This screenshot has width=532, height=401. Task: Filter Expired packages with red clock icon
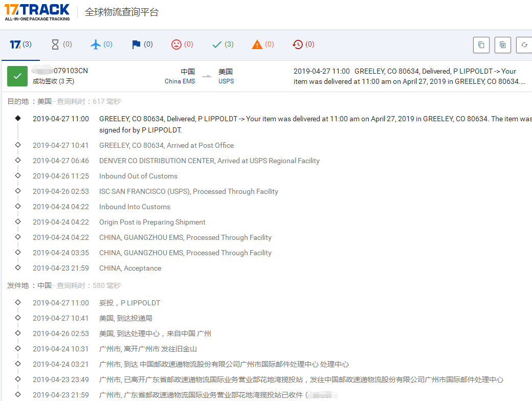[303, 45]
